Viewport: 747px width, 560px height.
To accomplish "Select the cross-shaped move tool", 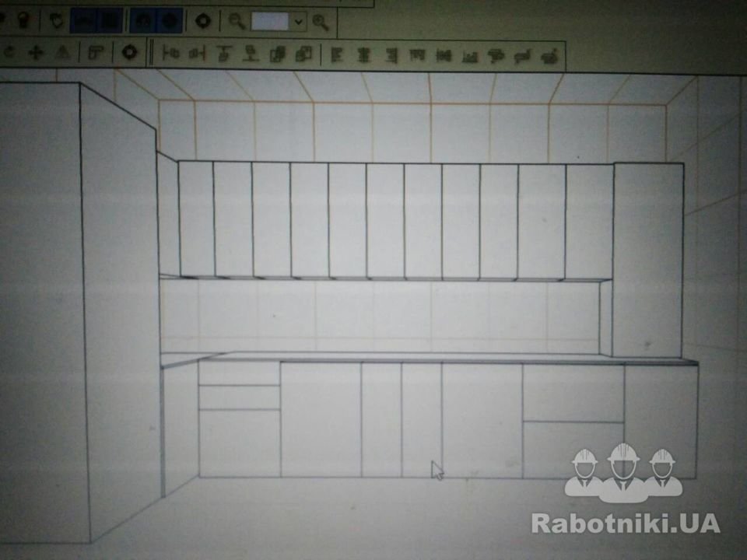I will click(37, 52).
